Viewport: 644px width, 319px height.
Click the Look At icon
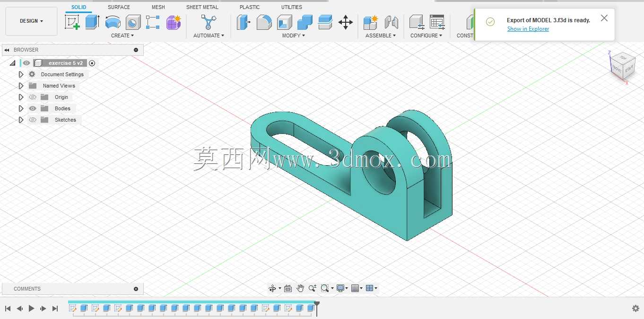click(288, 288)
